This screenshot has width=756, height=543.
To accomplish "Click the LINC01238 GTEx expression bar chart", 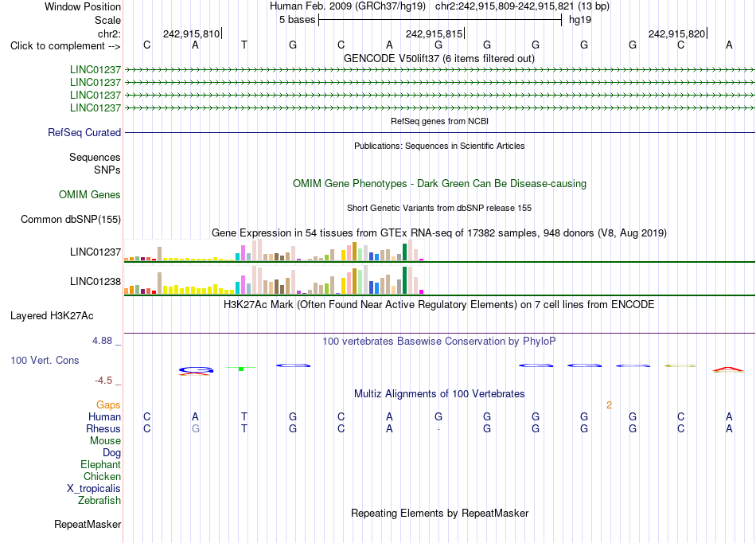I will (x=274, y=279).
